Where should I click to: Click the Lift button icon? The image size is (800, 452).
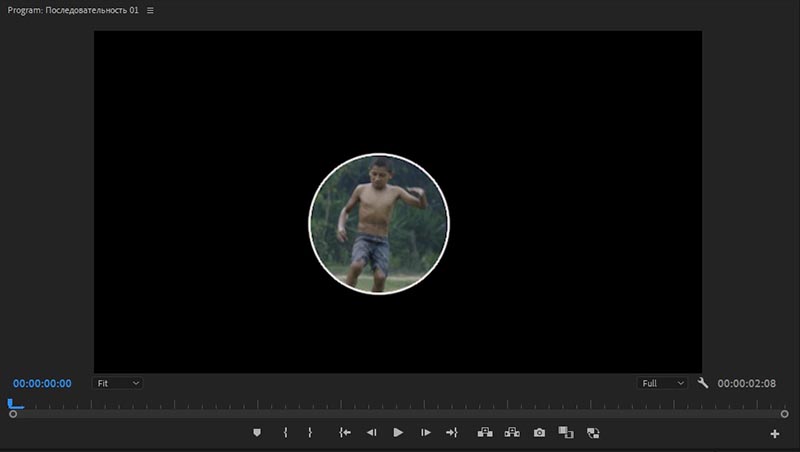(486, 433)
